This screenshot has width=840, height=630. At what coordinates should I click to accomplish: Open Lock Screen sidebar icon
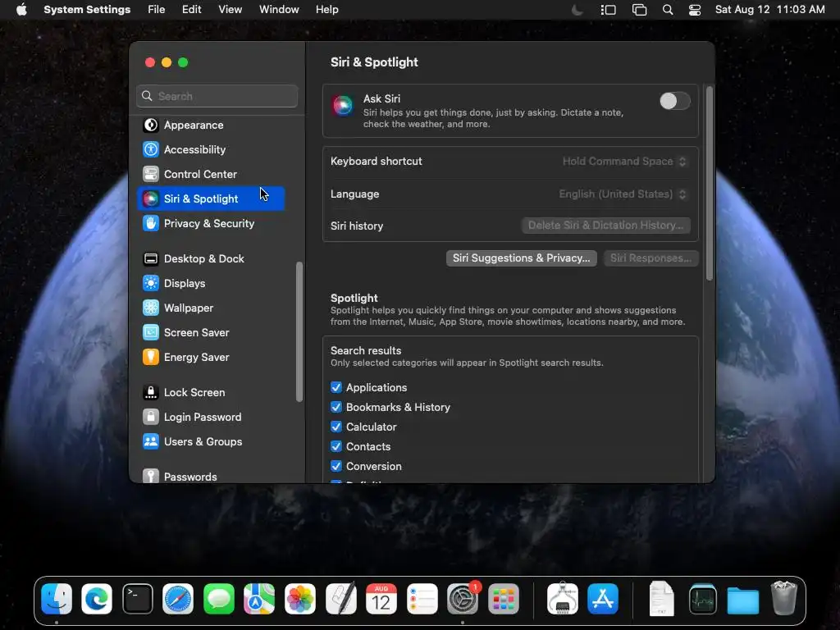click(x=151, y=393)
